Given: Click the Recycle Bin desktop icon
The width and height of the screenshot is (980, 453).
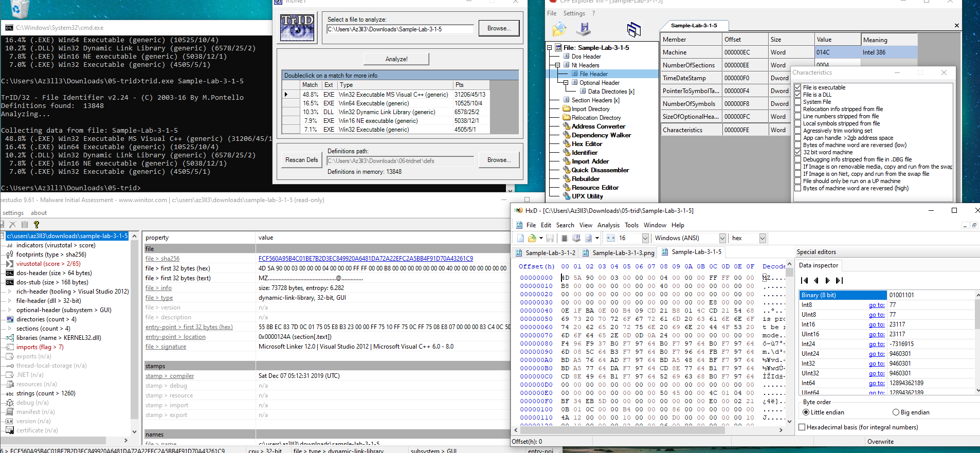Looking at the screenshot, I should (20, 9).
